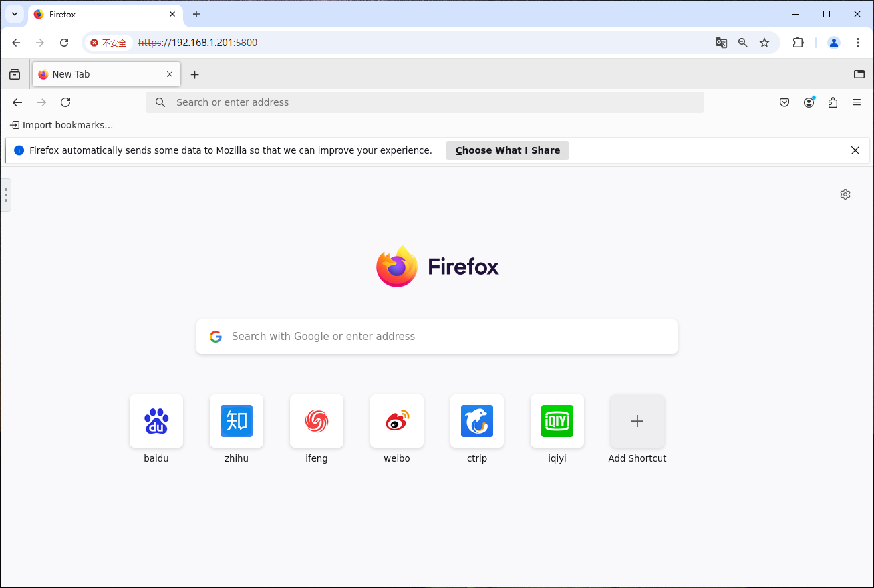Click the bookmark star in the address bar

tap(764, 42)
